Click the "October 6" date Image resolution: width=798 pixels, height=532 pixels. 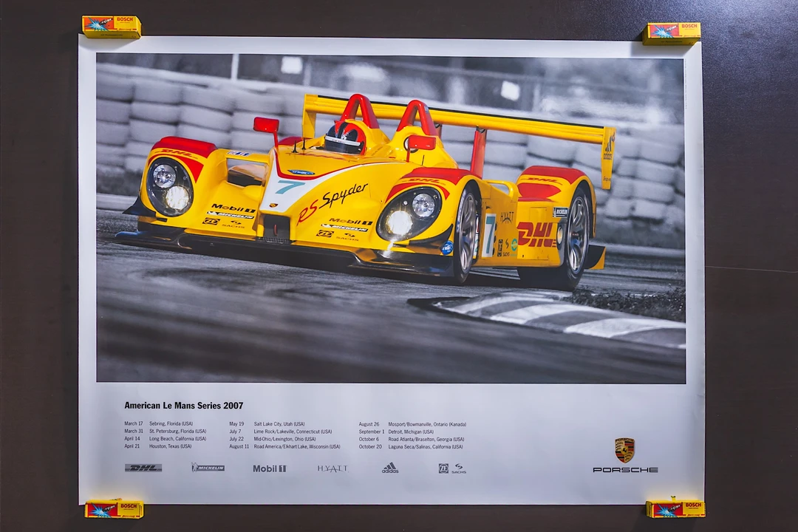coord(369,439)
